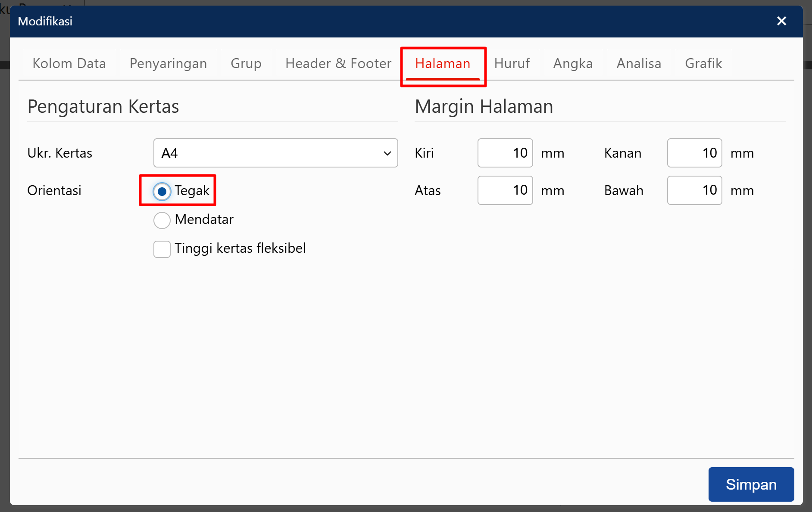The height and width of the screenshot is (512, 812).
Task: Enable Tinggi kertas fleksibel
Action: point(162,249)
